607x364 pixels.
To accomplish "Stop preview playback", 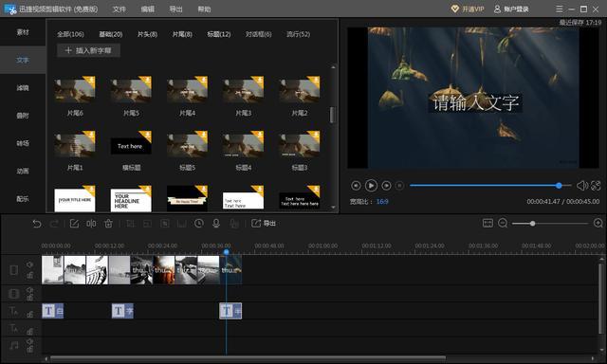I will click(400, 186).
